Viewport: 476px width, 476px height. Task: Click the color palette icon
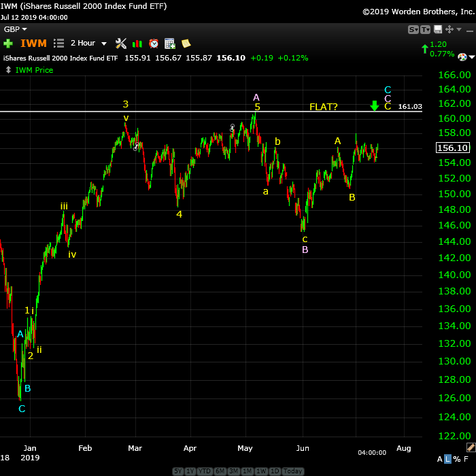462,56
